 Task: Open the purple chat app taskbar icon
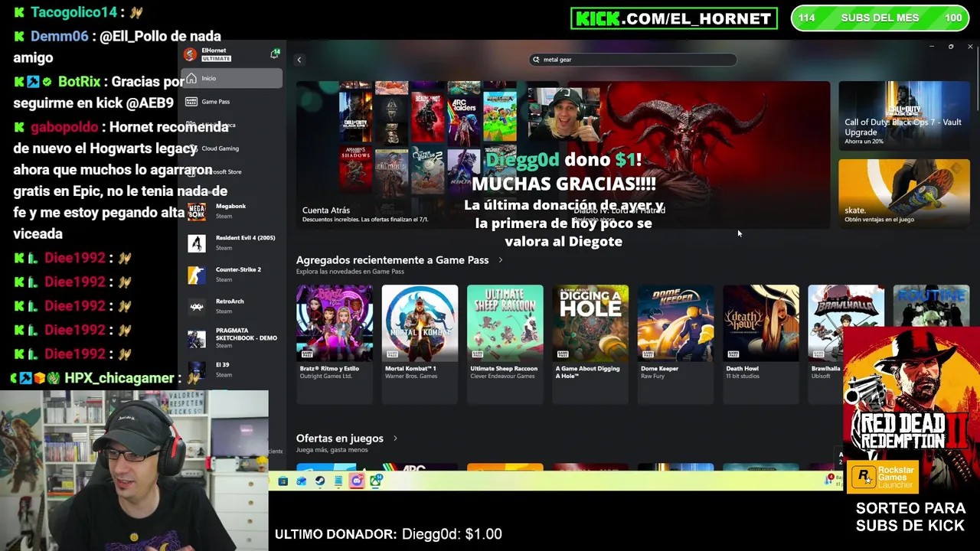tap(357, 481)
